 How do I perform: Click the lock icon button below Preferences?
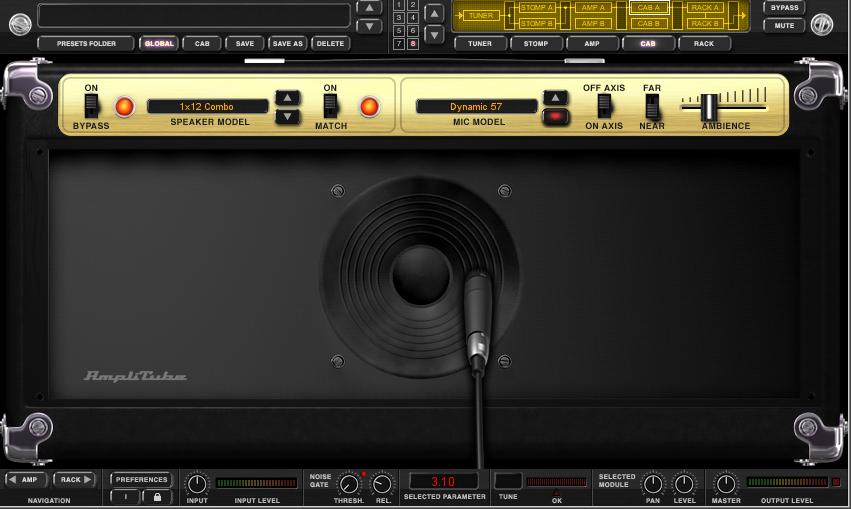click(157, 497)
